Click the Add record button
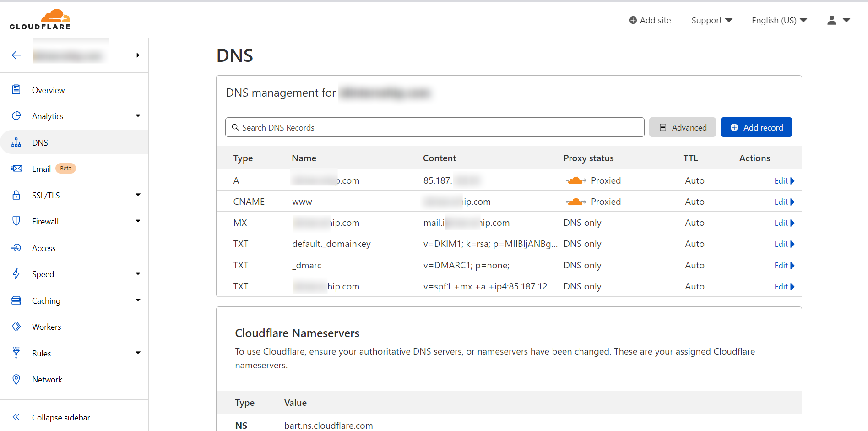Screen dimensions: 868x431 (x=756, y=127)
